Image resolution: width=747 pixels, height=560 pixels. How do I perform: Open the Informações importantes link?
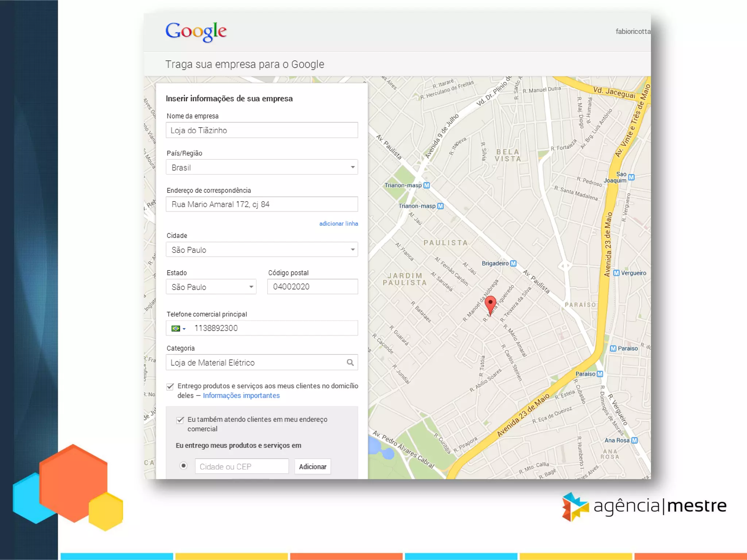tap(241, 396)
